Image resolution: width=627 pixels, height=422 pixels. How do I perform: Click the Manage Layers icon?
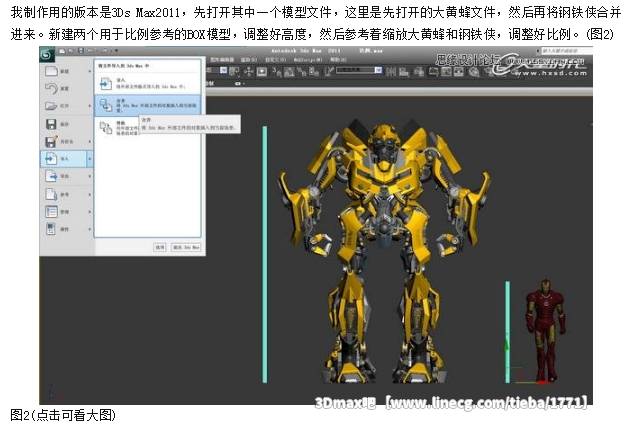tap(419, 72)
